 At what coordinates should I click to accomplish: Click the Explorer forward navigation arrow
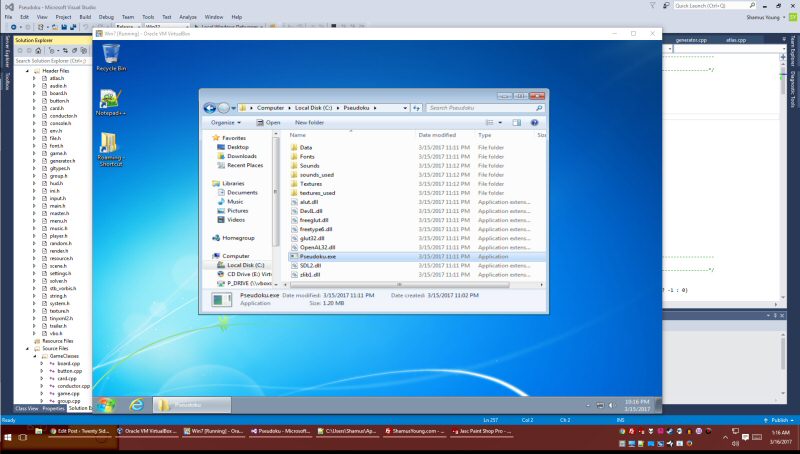pos(223,108)
